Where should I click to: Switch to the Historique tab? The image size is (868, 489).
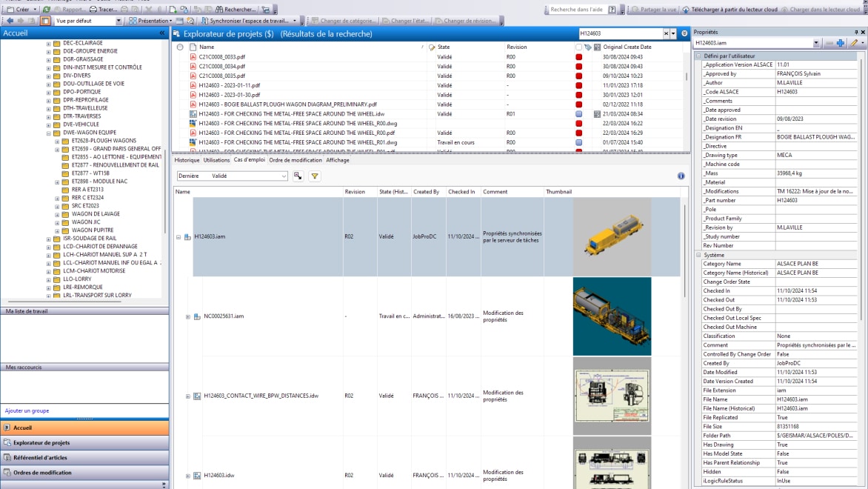click(187, 160)
